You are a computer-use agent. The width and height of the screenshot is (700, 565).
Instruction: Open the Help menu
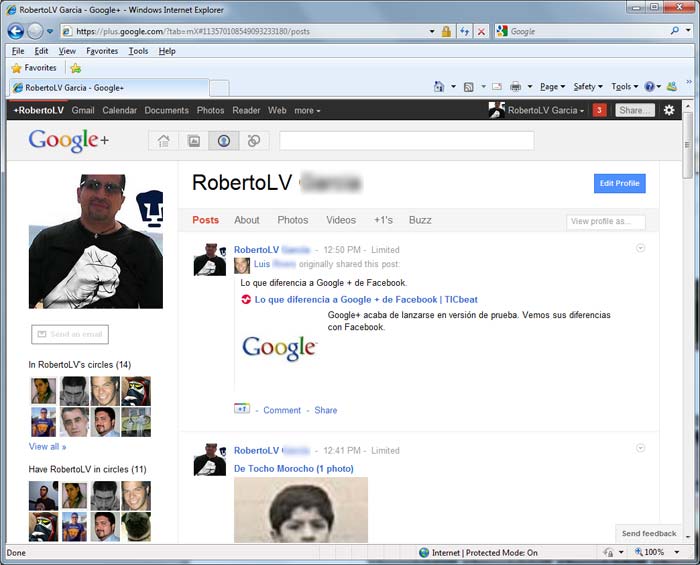tap(167, 51)
